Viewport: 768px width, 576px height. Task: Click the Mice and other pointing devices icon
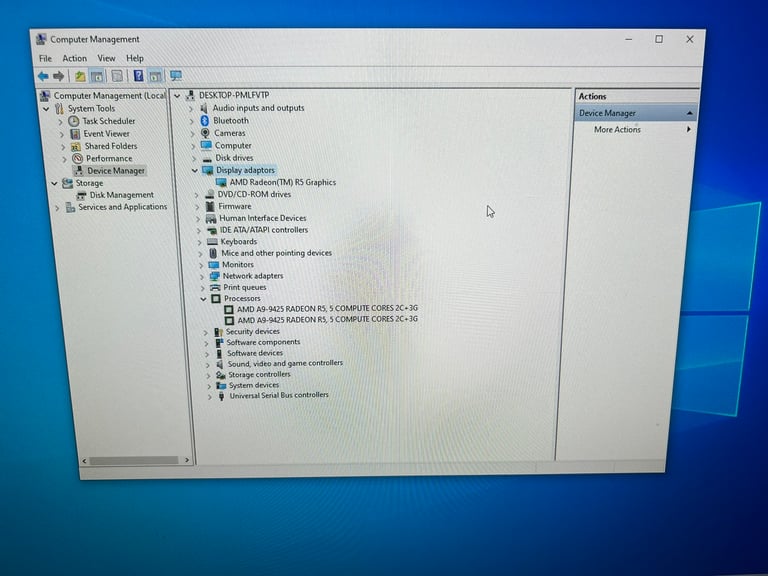213,253
